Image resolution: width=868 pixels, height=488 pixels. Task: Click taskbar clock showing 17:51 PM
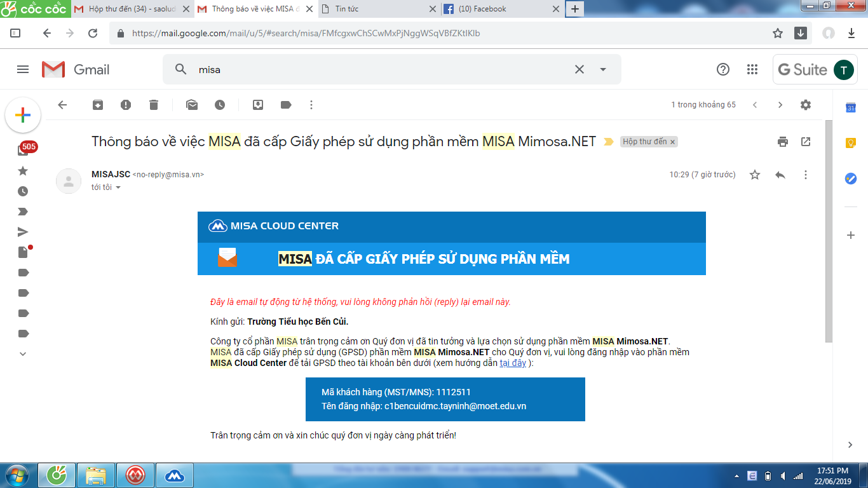point(832,475)
